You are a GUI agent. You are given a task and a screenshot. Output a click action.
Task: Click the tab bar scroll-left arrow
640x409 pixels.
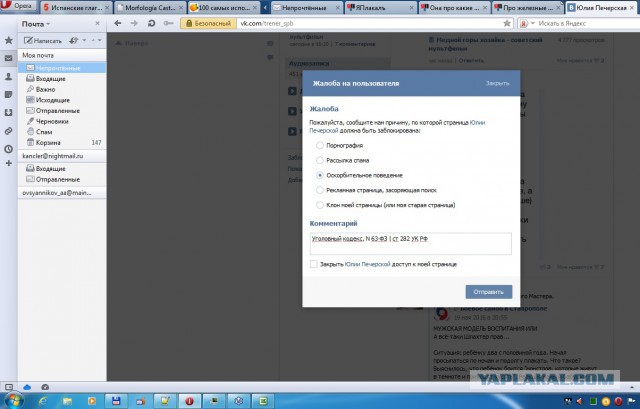pyautogui.click(x=265, y=7)
